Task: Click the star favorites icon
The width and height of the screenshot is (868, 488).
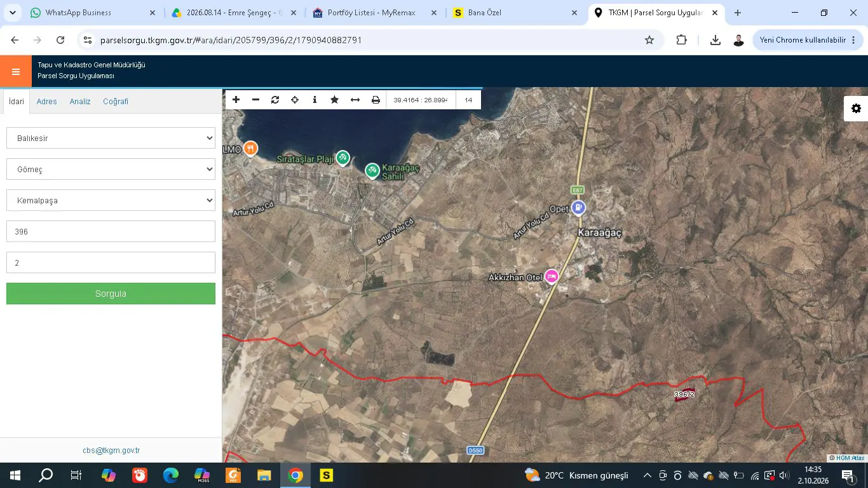Action: [334, 100]
